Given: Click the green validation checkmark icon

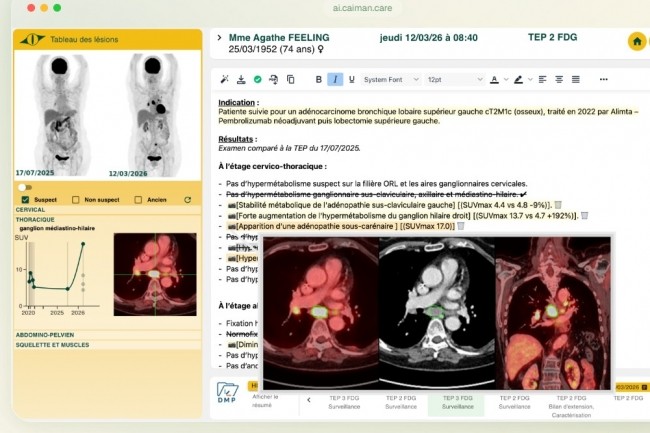Looking at the screenshot, I should click(257, 79).
